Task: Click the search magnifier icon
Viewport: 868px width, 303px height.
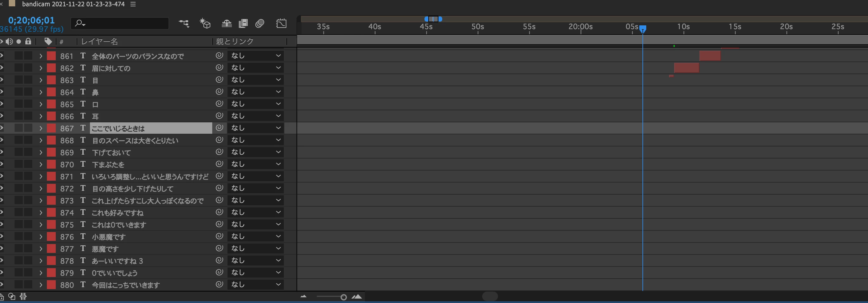Action: 80,23
